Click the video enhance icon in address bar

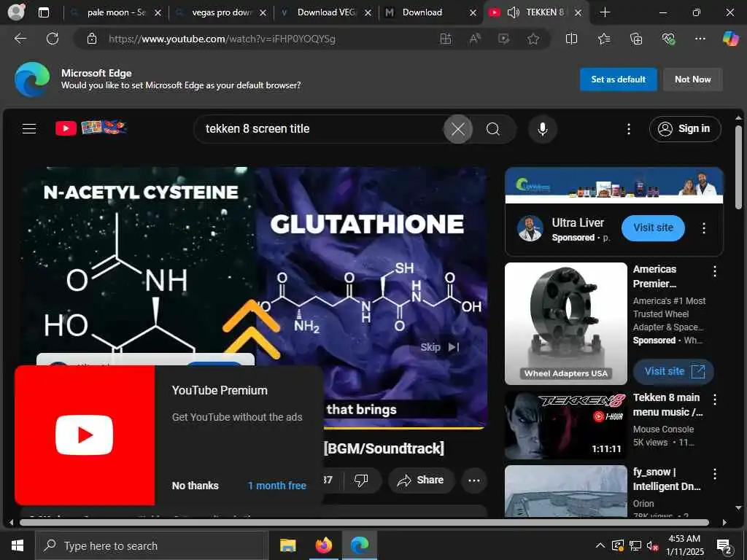pyautogui.click(x=503, y=39)
